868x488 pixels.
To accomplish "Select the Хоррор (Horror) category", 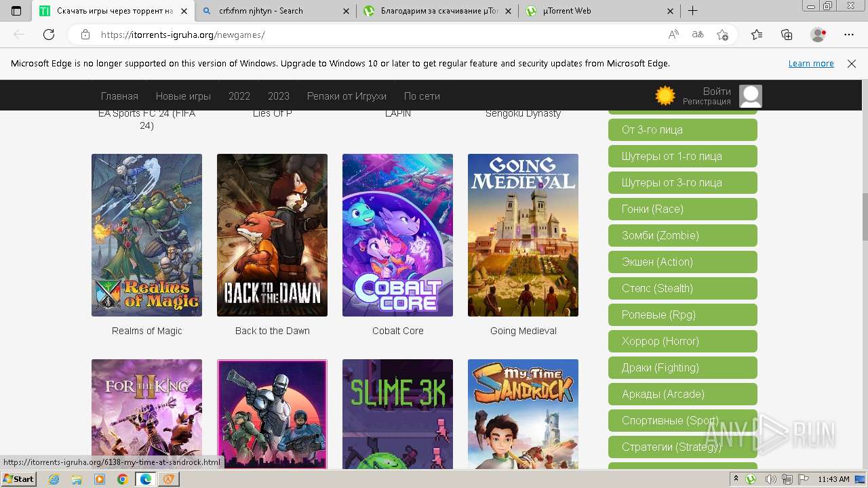I will 683,341.
